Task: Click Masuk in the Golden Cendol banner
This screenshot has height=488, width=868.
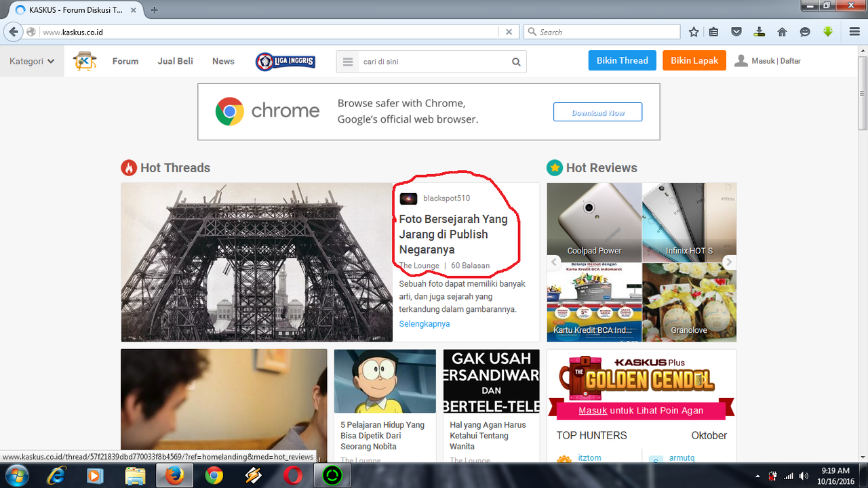Action: click(x=593, y=411)
